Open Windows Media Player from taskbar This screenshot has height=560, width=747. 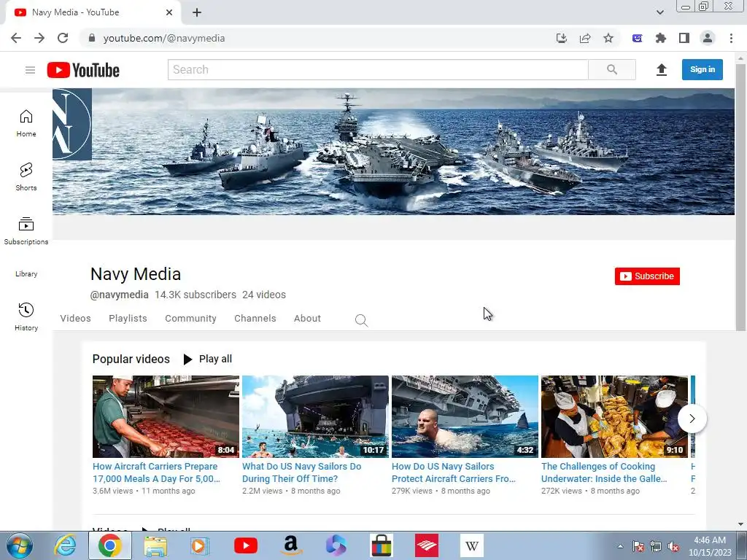200,545
